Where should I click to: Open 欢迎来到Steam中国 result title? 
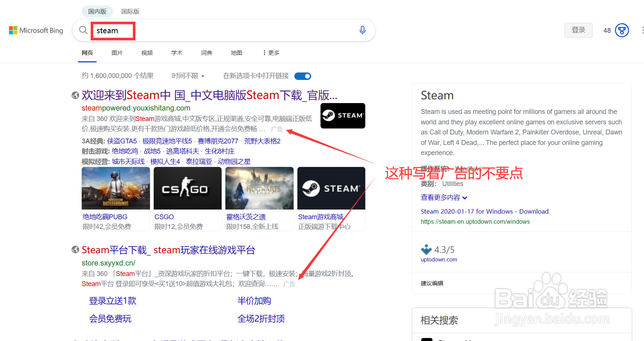pos(209,95)
